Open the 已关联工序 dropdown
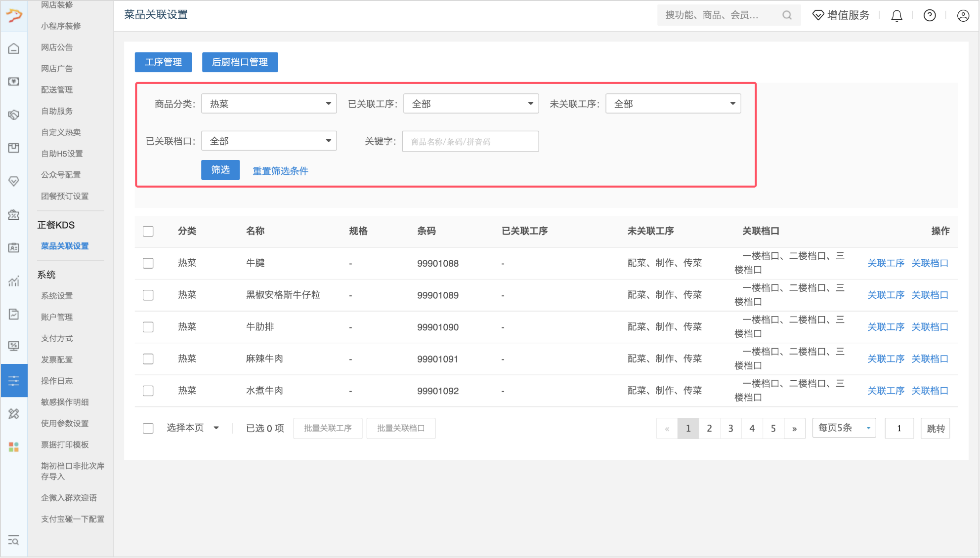The image size is (980, 558). click(471, 104)
